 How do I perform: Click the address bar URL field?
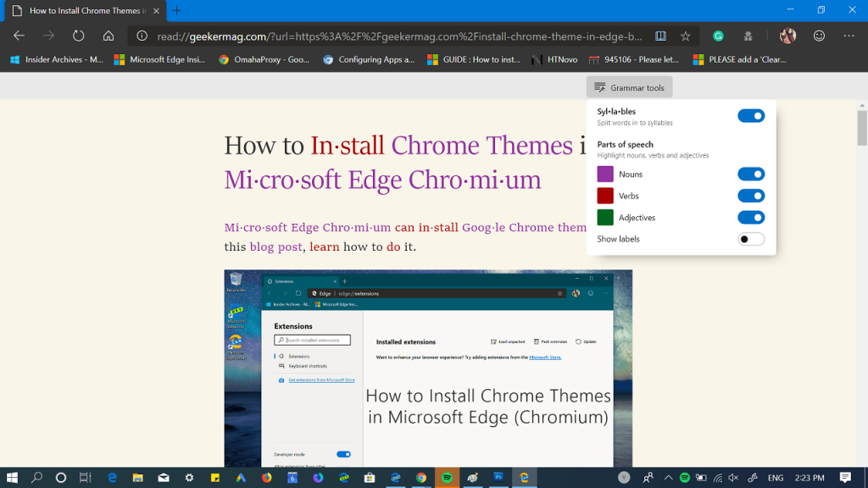400,36
